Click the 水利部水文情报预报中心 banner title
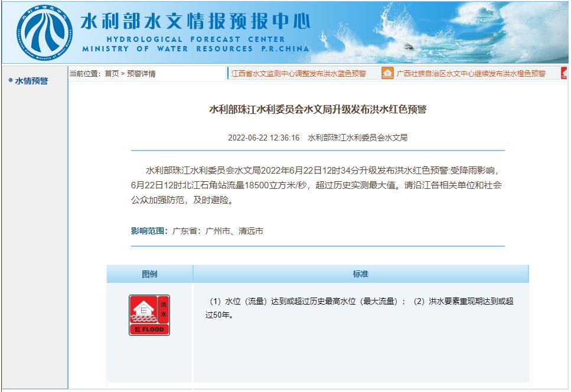The height and width of the screenshot is (392, 571). [195, 21]
